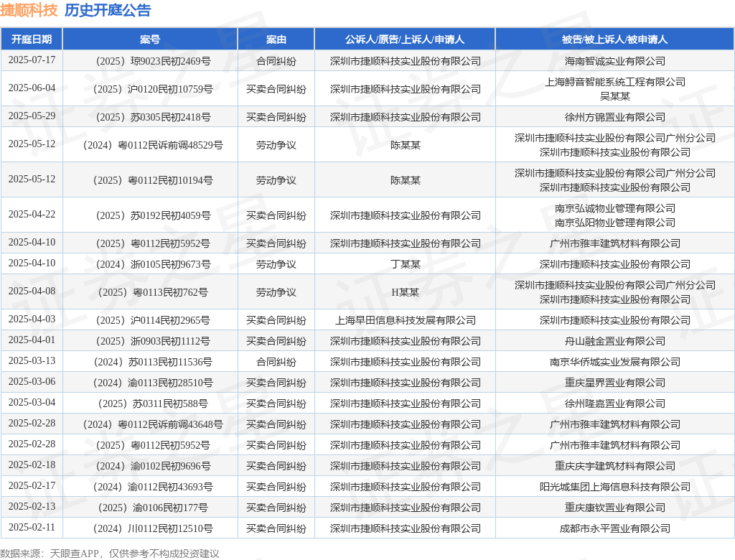
Task: Click the date 2025-02-18
Action: pyautogui.click(x=32, y=465)
